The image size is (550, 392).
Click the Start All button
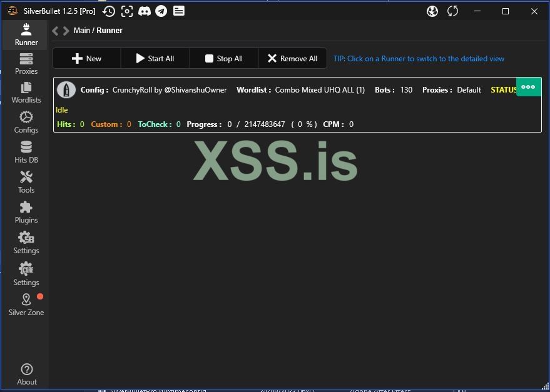pos(155,59)
